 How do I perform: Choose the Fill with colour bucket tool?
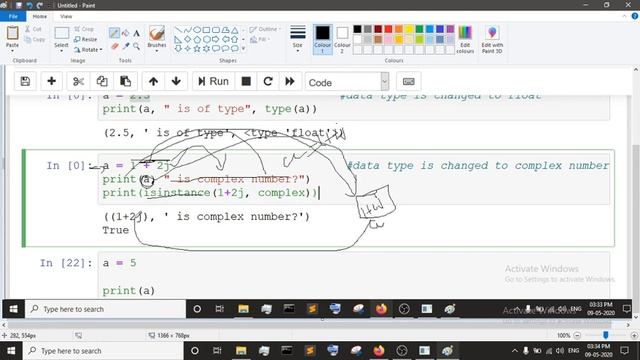(x=126, y=33)
